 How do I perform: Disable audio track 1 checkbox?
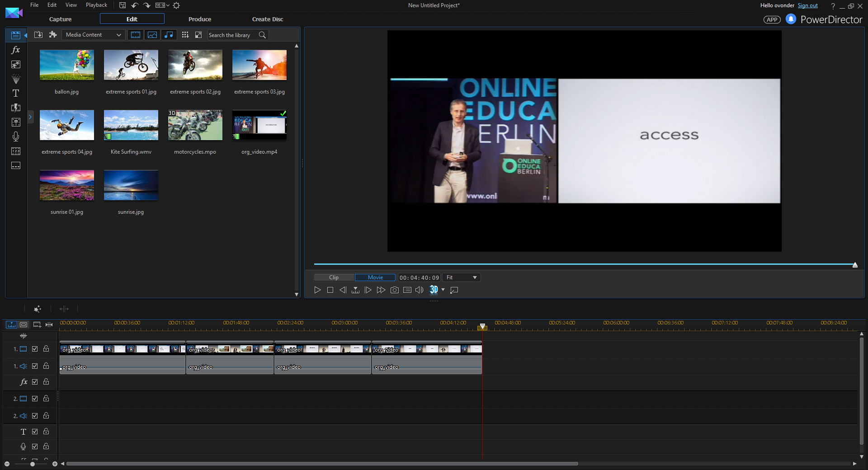tap(35, 366)
